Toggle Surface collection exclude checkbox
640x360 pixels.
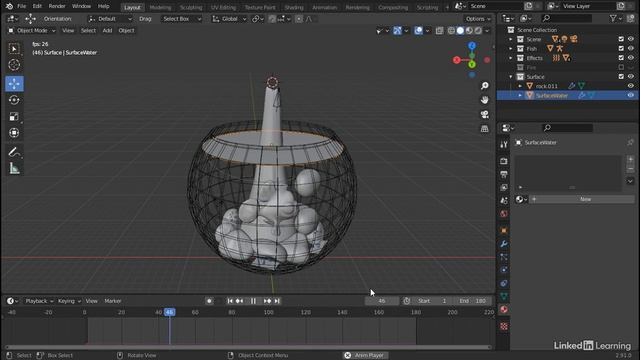[621, 77]
